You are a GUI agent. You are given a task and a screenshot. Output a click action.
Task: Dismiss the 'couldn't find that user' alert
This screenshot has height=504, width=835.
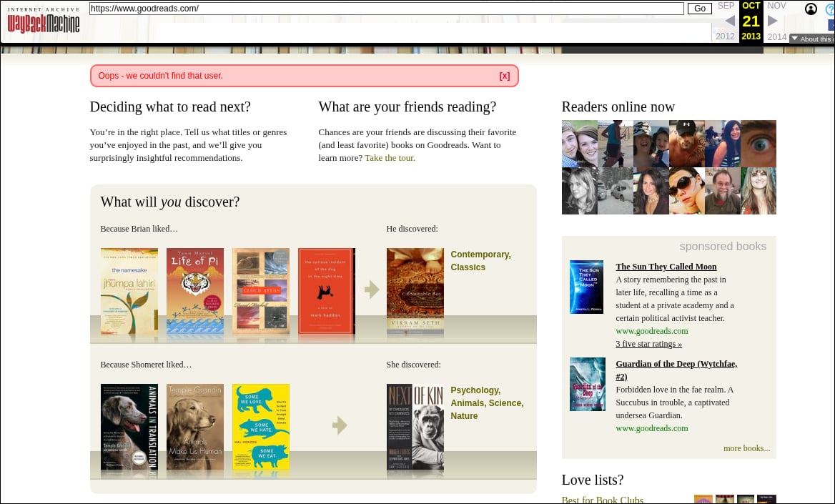[x=504, y=76]
